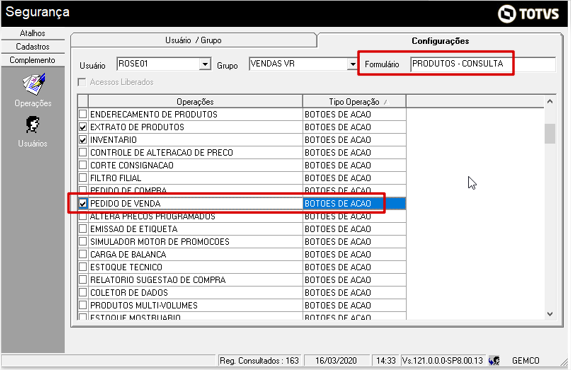The image size is (571, 370).
Task: Toggle ENDERECAMENTO DE PRODUTOS checkbox
Action: coord(83,114)
